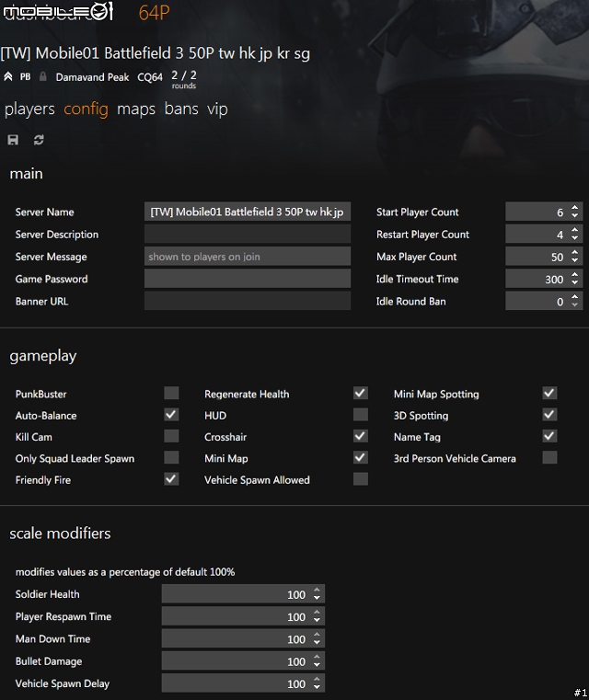Click the ranked double-chevron server icon
This screenshot has height=700, width=589.
[8, 76]
